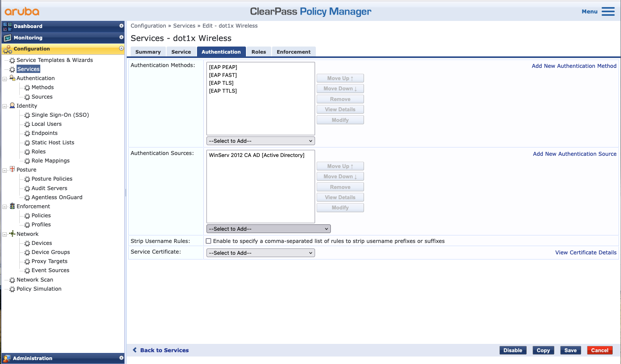Click gear icon beside Sources
The height and width of the screenshot is (364, 621).
tap(27, 97)
